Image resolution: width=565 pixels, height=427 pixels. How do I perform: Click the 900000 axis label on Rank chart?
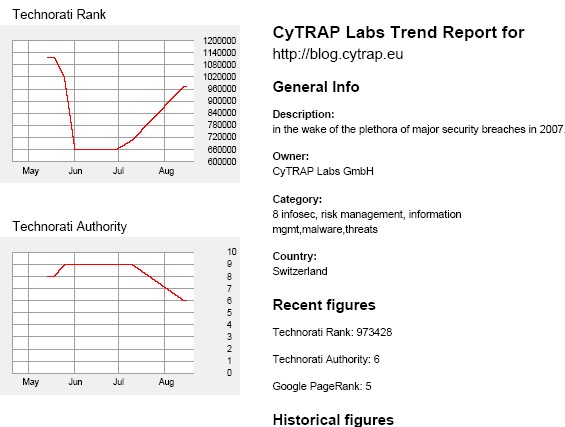(x=222, y=101)
